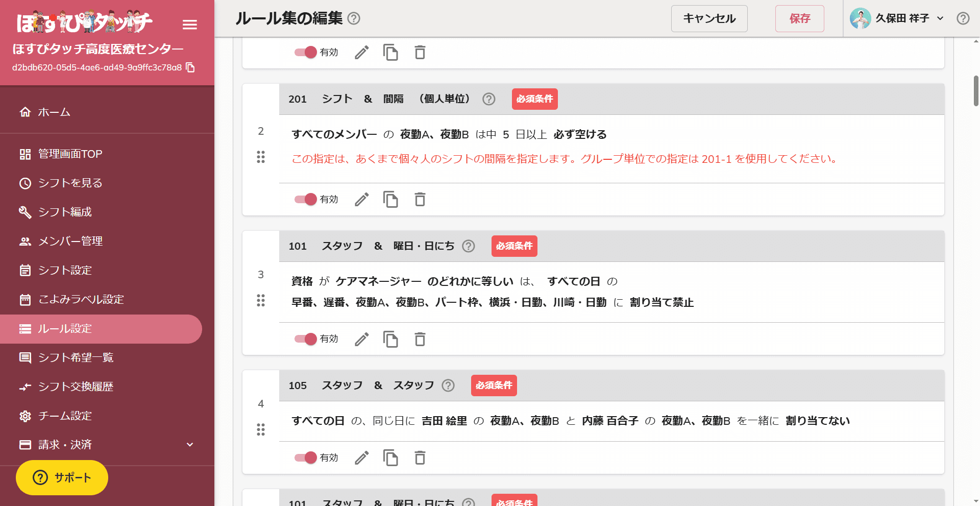Click the vertical scrollbar thumb
This screenshot has height=506, width=980.
coord(976,91)
